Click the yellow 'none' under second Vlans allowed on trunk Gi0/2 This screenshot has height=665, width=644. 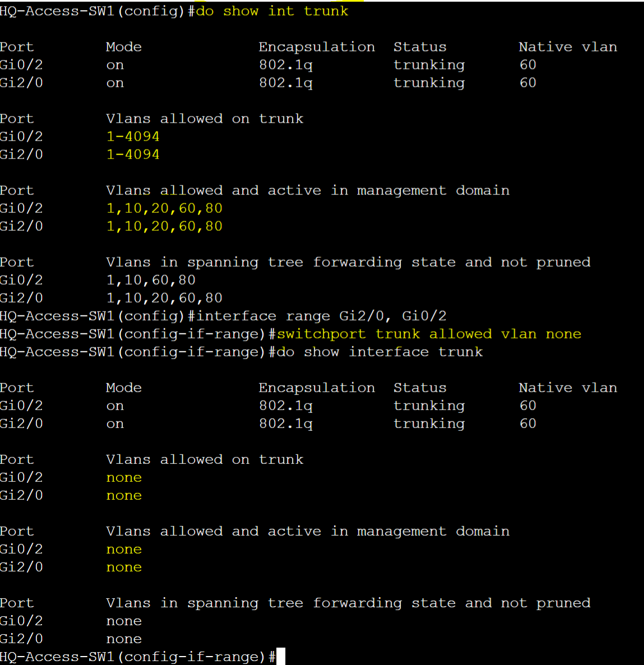(x=124, y=477)
